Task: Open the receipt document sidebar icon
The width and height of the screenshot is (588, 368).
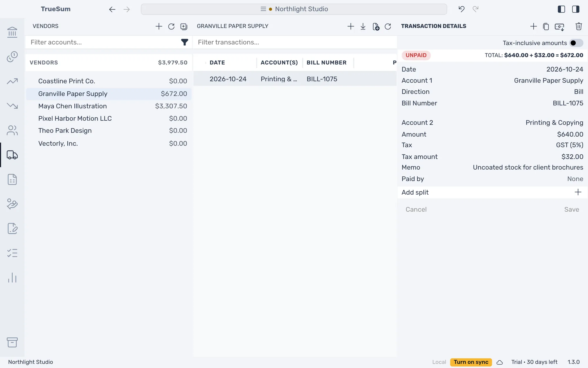Action: tap(12, 179)
